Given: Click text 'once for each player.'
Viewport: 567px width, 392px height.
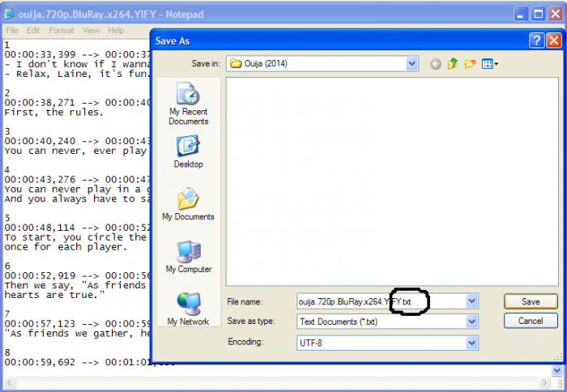Looking at the screenshot, I should pyautogui.click(x=66, y=247).
